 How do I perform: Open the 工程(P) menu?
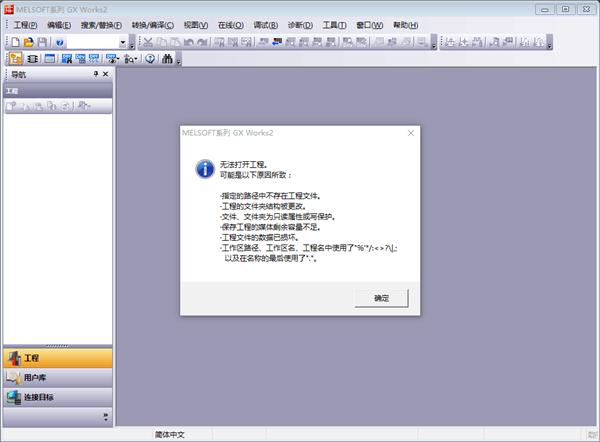coord(25,25)
